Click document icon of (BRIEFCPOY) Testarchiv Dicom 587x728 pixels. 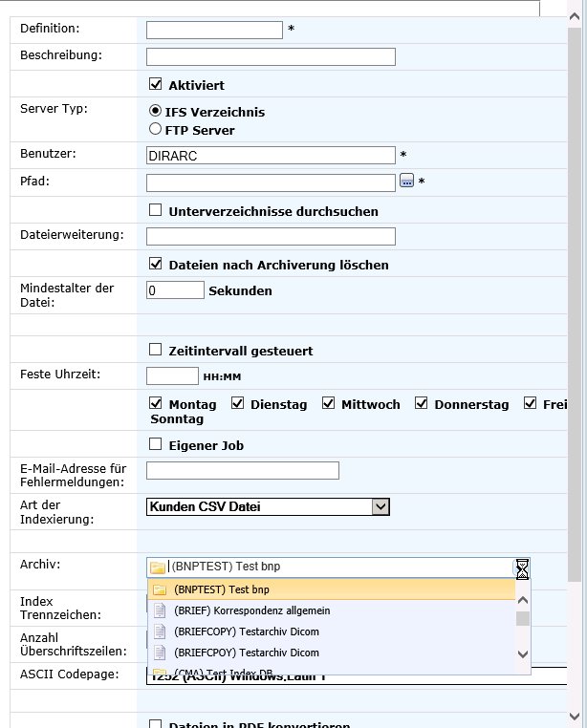160,653
